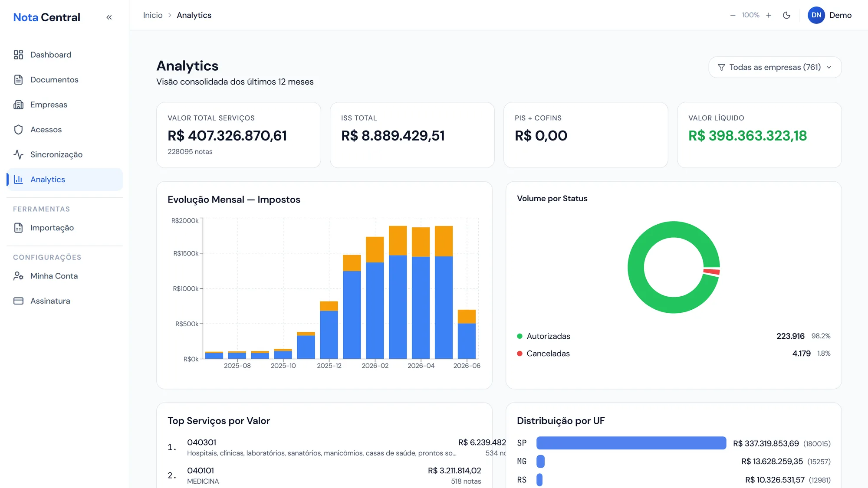Click the Autorizadas legend label

[548, 336]
